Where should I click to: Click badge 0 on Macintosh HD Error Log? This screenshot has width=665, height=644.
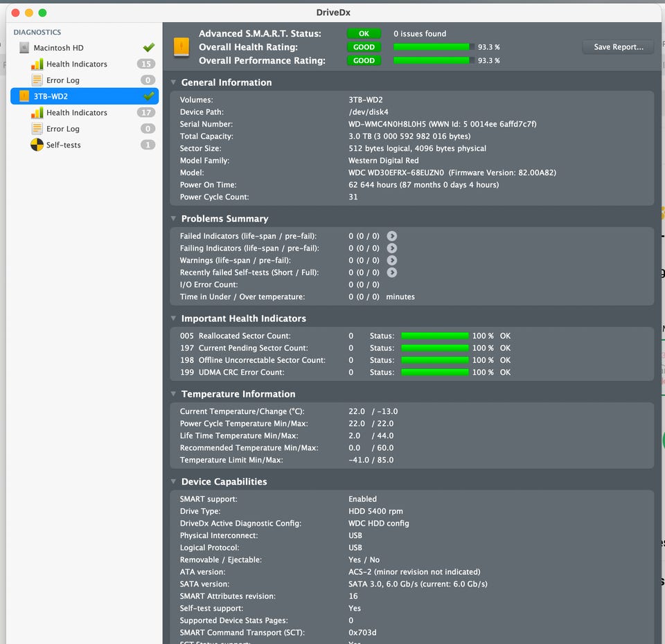pos(148,80)
